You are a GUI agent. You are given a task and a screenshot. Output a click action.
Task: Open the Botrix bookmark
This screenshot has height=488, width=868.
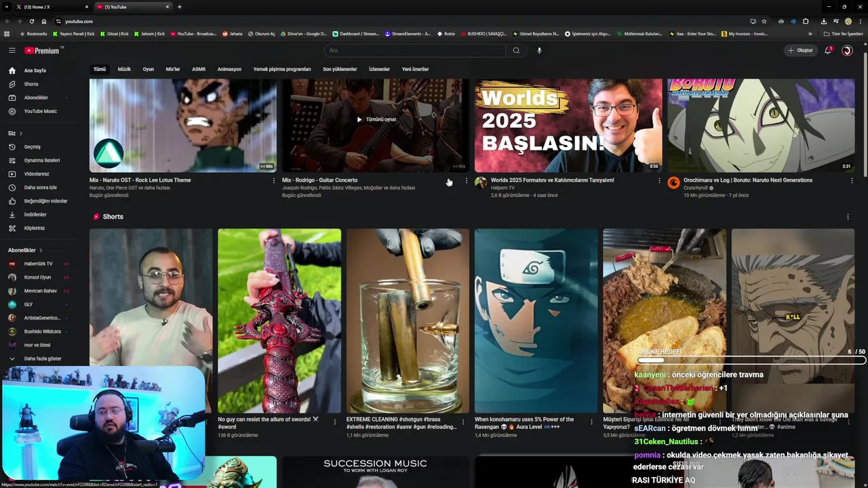(x=446, y=33)
